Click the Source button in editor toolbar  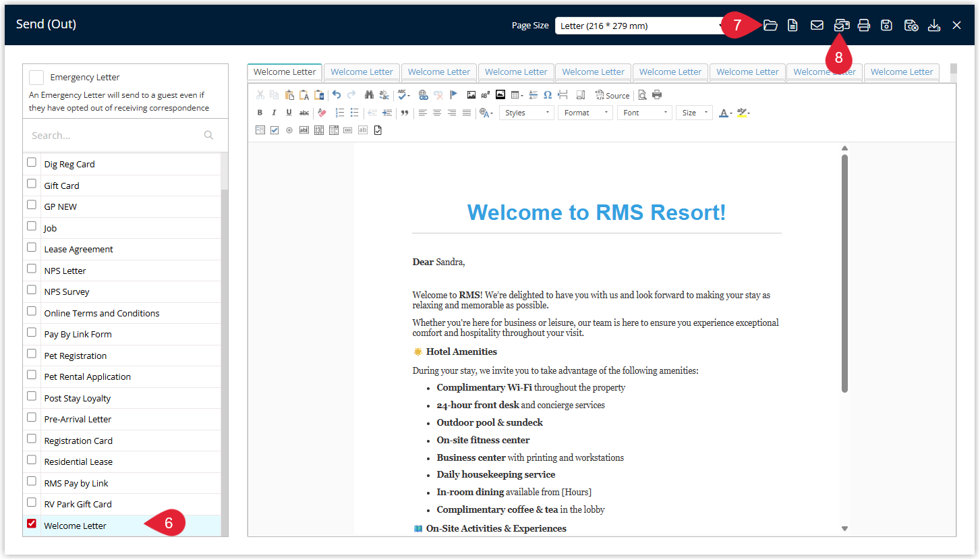click(612, 95)
